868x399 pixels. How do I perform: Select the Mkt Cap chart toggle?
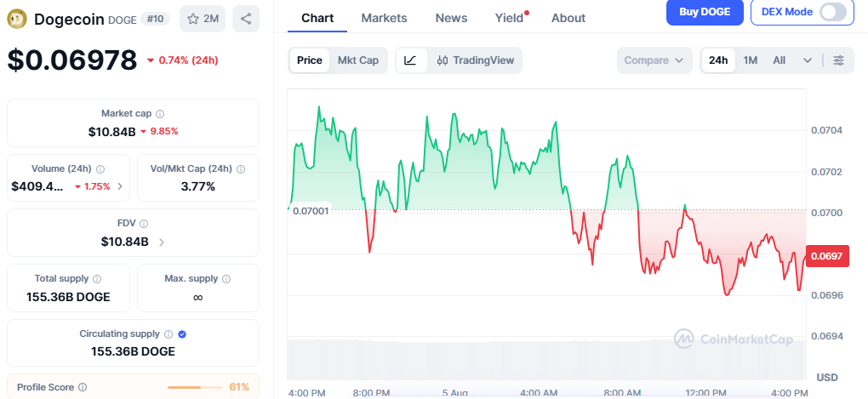[358, 60]
